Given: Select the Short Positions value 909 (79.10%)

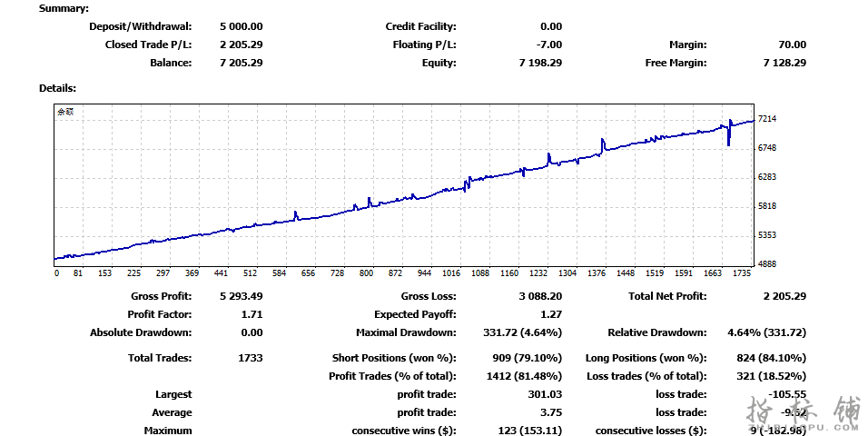Looking at the screenshot, I should [527, 359].
